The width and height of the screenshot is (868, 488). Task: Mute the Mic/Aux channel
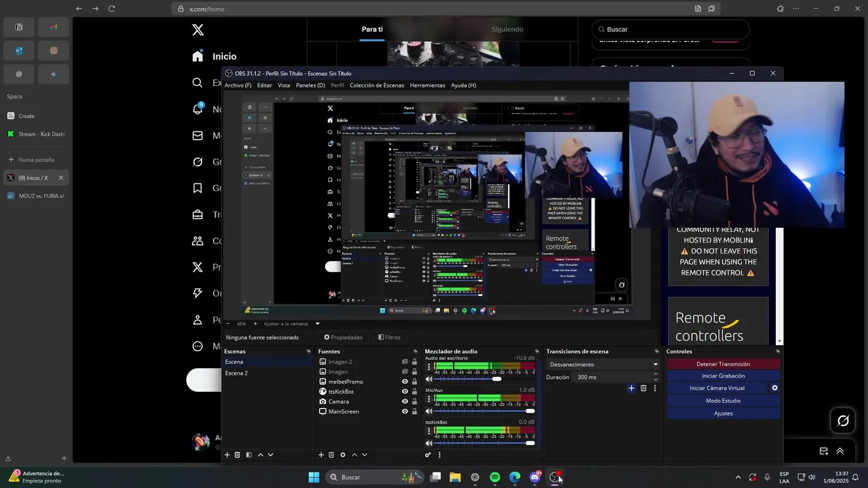pyautogui.click(x=429, y=411)
